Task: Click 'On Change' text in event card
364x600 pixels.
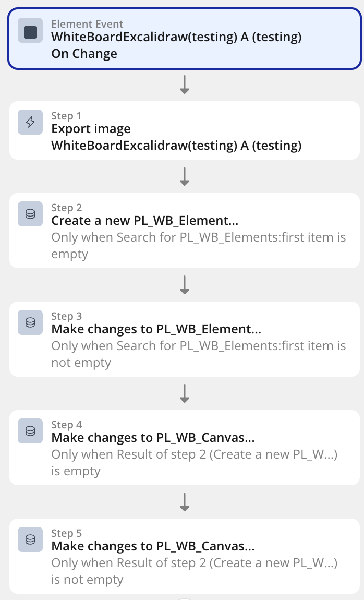Action: click(84, 54)
